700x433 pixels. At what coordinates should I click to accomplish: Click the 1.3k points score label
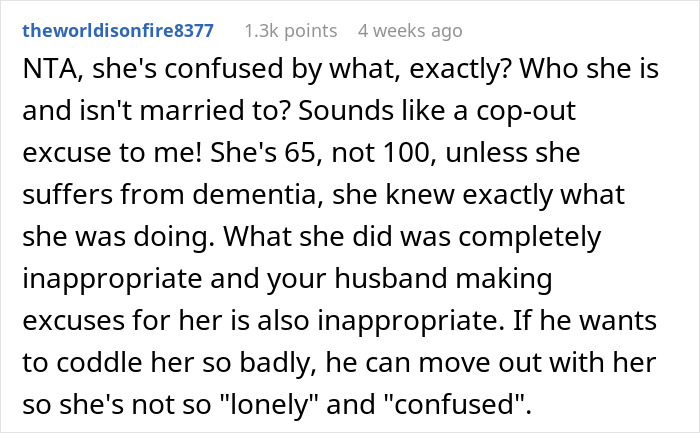291,31
